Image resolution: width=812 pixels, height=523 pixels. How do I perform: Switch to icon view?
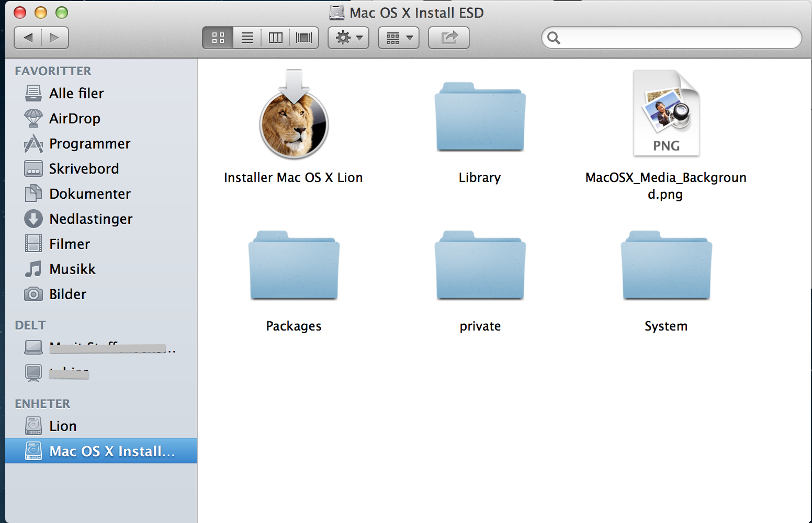point(218,38)
